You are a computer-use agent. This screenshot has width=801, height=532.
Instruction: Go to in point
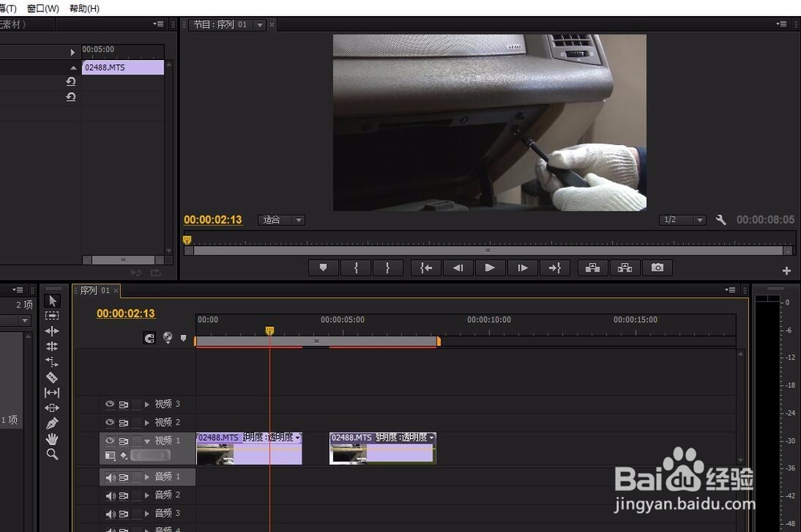click(x=426, y=268)
